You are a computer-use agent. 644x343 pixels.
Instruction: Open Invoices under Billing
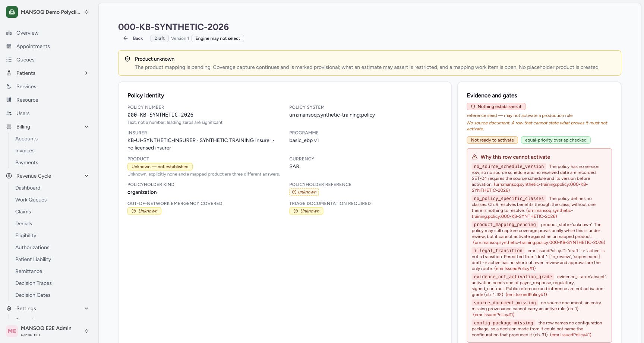tap(25, 150)
